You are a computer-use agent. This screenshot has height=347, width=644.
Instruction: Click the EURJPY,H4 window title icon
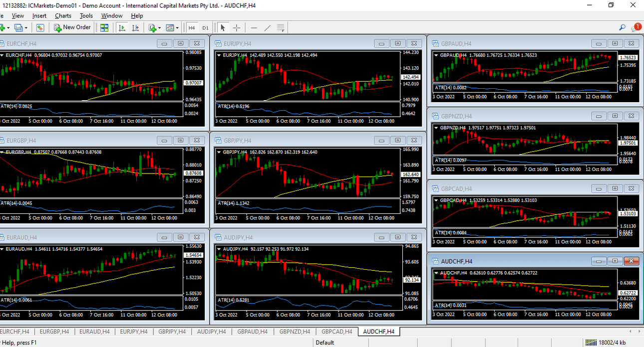[x=218, y=43]
